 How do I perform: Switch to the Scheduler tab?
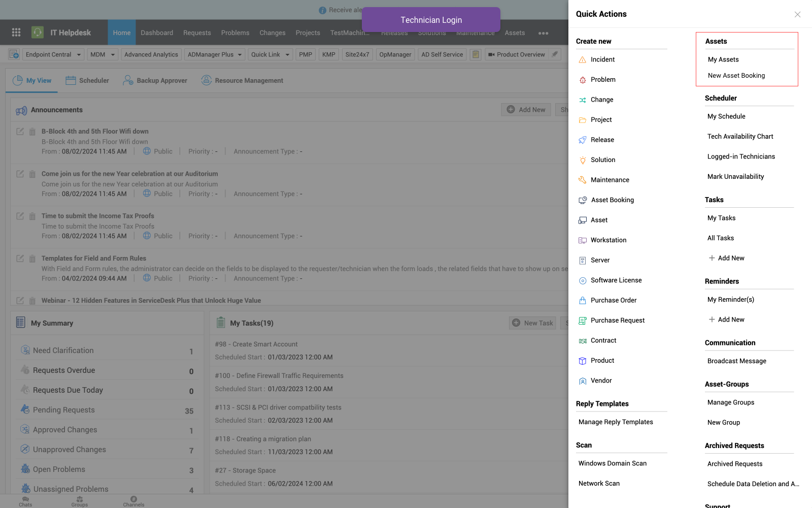click(x=87, y=80)
